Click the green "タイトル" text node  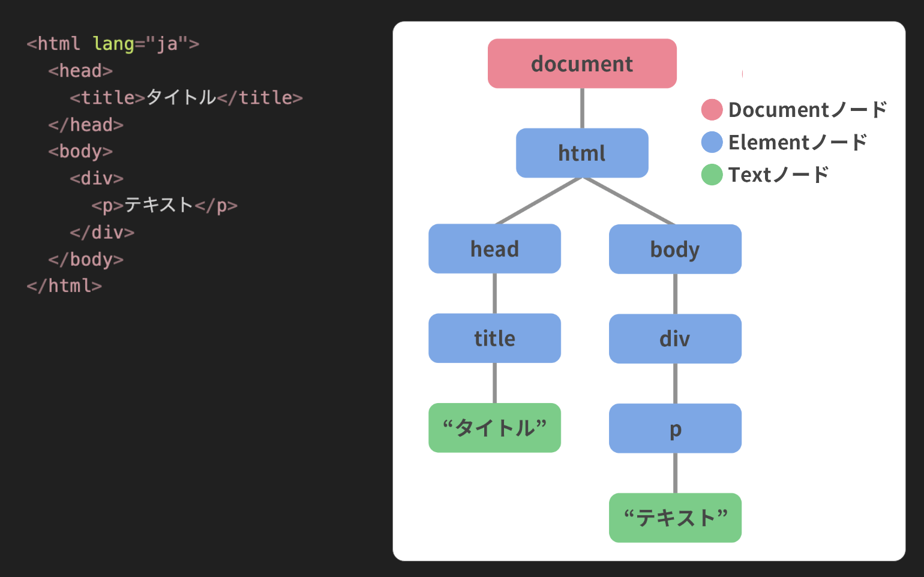click(x=494, y=428)
